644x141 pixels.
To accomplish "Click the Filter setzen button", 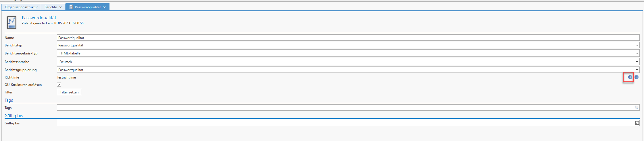I will pos(69,92).
